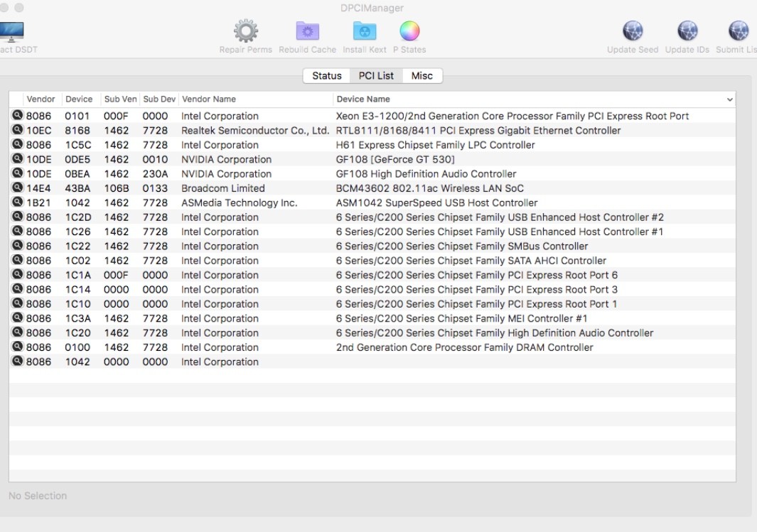Open the Misc tab
This screenshot has width=757, height=532.
tap(422, 76)
